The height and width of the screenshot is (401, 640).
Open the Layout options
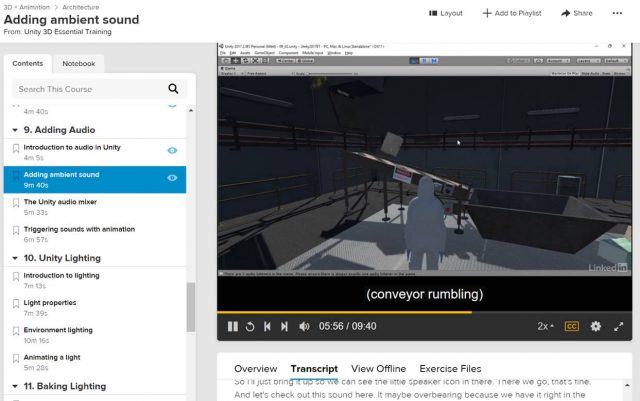[446, 13]
